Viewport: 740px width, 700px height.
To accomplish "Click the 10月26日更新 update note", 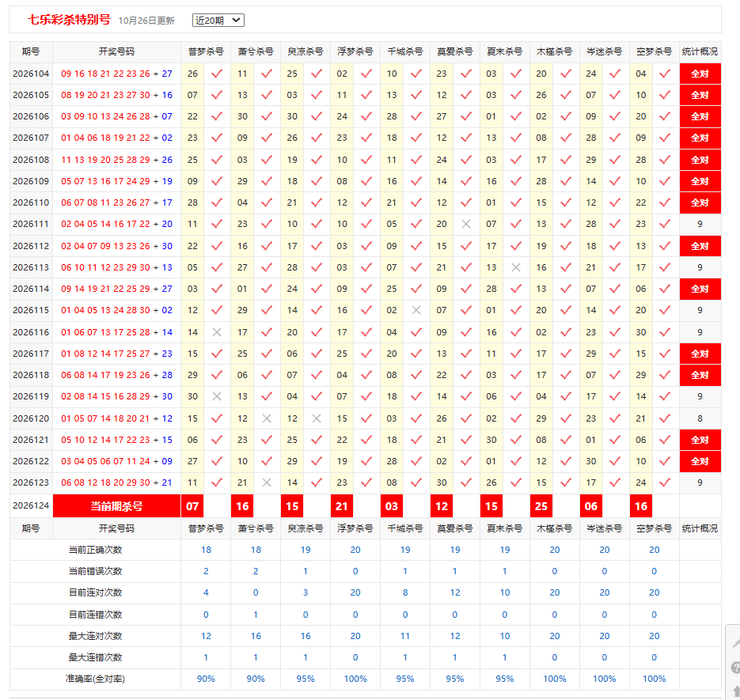I will pyautogui.click(x=146, y=21).
